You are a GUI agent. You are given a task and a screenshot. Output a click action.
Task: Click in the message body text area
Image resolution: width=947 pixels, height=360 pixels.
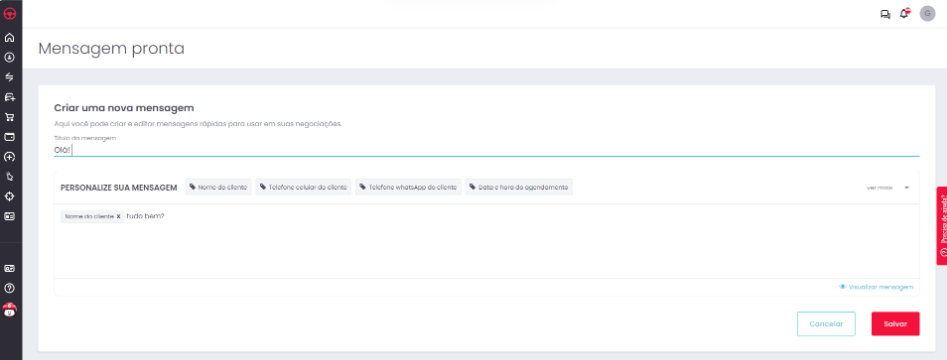pyautogui.click(x=486, y=242)
